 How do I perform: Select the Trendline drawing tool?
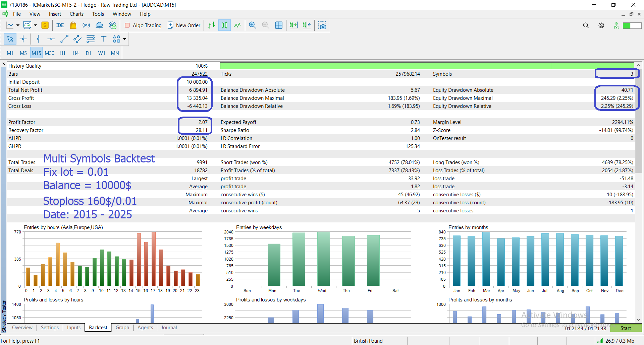[64, 39]
